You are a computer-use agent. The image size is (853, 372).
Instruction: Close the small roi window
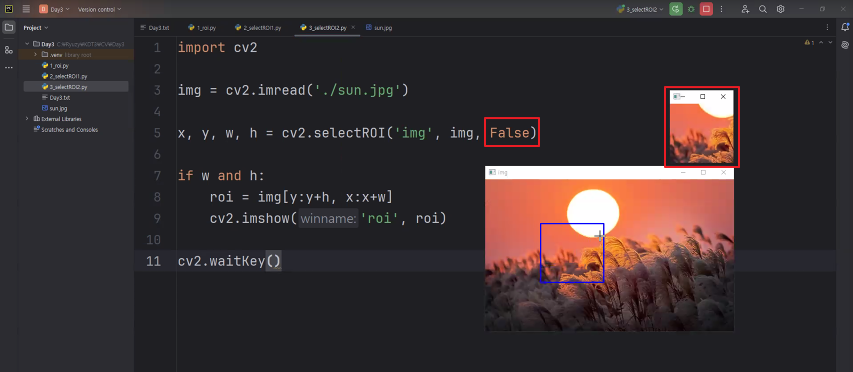[x=723, y=96]
